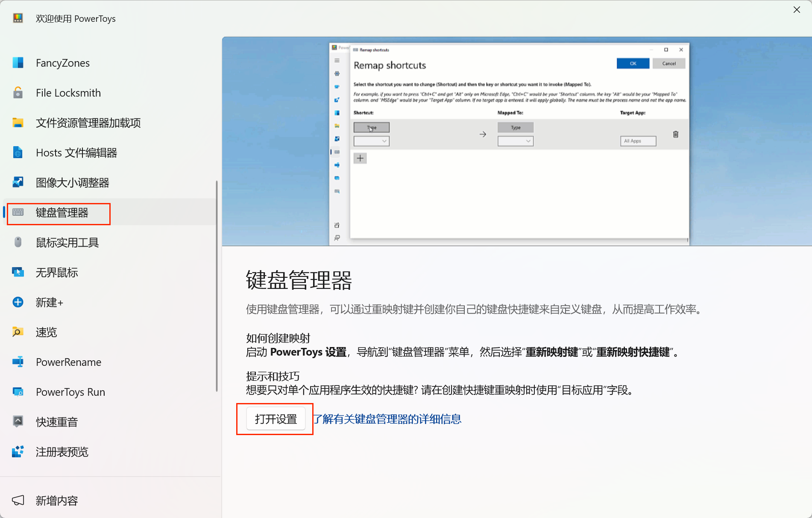This screenshot has height=518, width=812.
Task: Click the 速览 magnifier icon
Action: [18, 332]
